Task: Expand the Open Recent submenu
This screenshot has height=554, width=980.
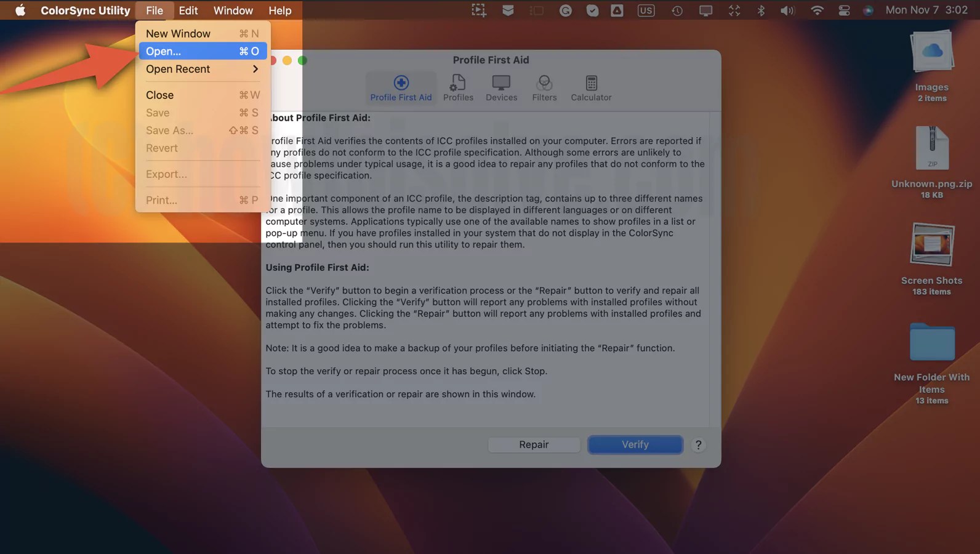Action: tap(203, 69)
